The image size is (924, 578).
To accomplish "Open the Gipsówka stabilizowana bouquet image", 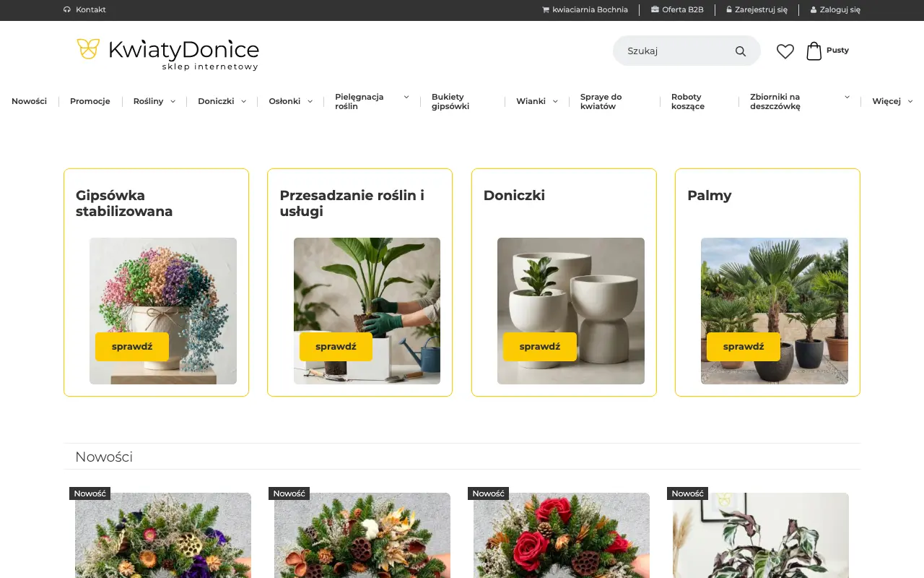I will pyautogui.click(x=163, y=311).
